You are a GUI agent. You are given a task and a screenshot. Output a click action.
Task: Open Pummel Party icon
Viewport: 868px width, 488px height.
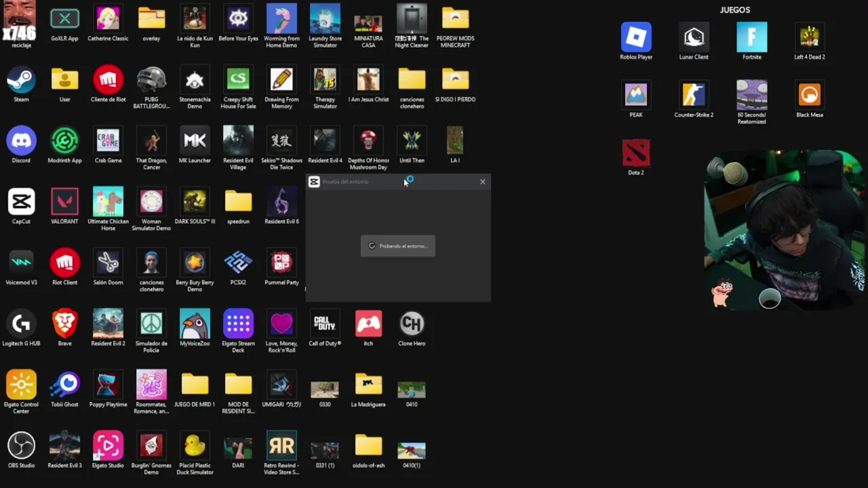tap(281, 263)
